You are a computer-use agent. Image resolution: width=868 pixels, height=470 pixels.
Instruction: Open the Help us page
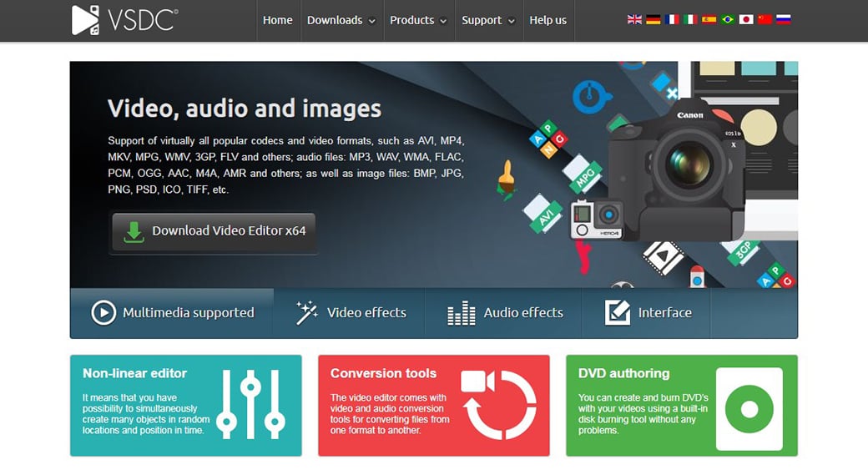[548, 20]
